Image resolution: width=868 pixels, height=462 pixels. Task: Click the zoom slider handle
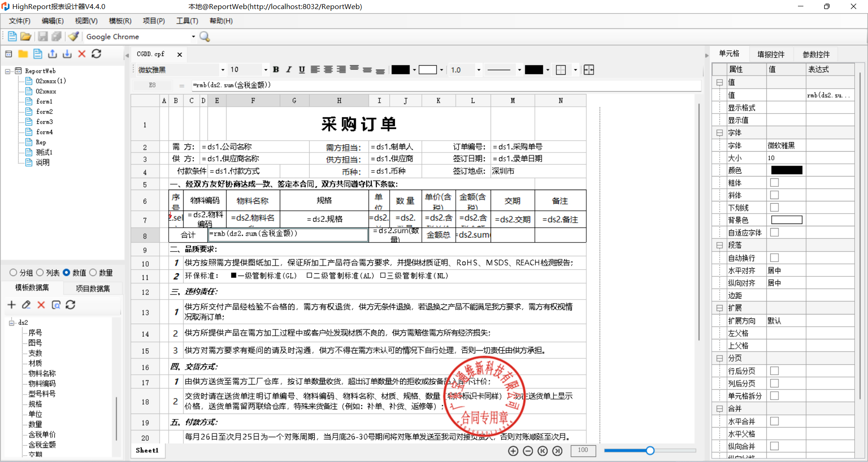click(x=650, y=451)
